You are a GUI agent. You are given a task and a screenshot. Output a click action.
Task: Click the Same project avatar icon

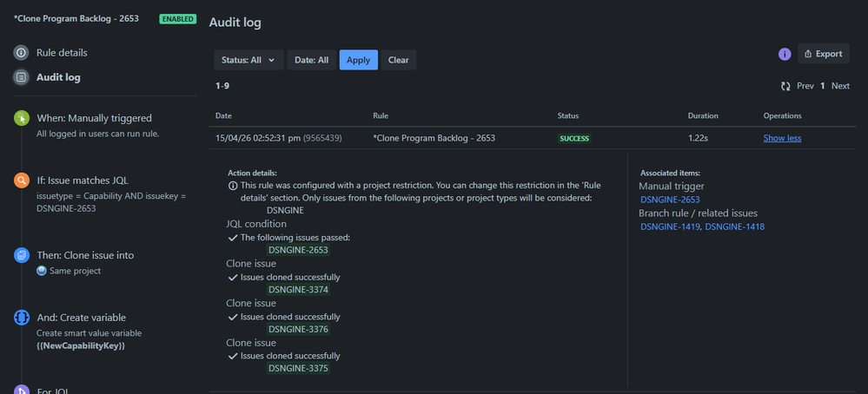pos(42,272)
